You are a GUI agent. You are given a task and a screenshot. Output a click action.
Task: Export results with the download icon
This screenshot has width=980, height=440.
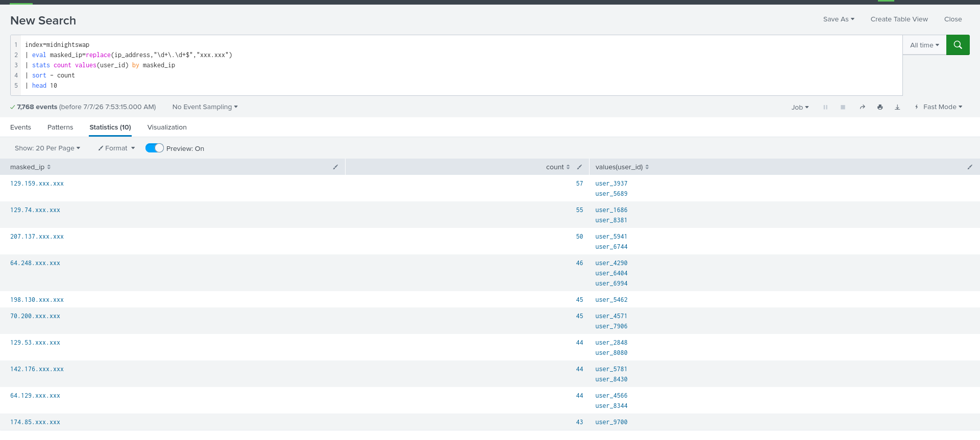click(x=897, y=107)
